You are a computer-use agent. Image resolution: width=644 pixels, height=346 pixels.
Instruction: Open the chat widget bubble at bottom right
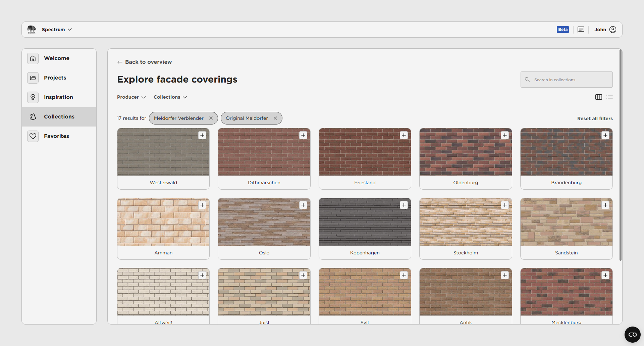[x=632, y=335]
